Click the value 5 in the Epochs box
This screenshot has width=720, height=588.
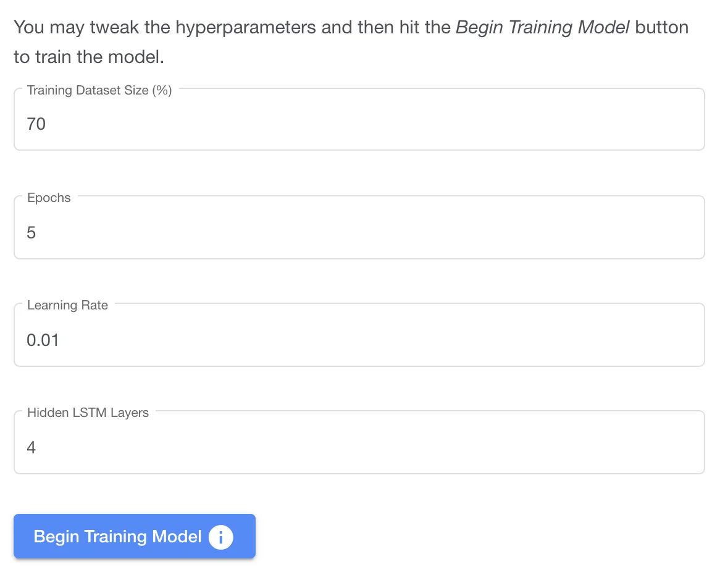pyautogui.click(x=31, y=232)
